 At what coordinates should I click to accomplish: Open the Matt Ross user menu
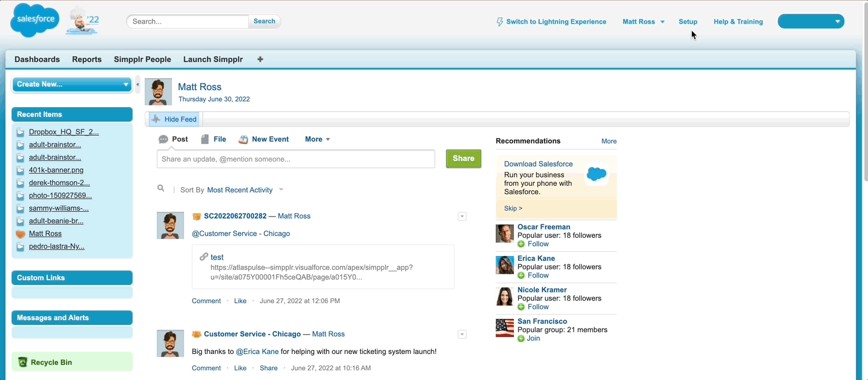(x=643, y=22)
